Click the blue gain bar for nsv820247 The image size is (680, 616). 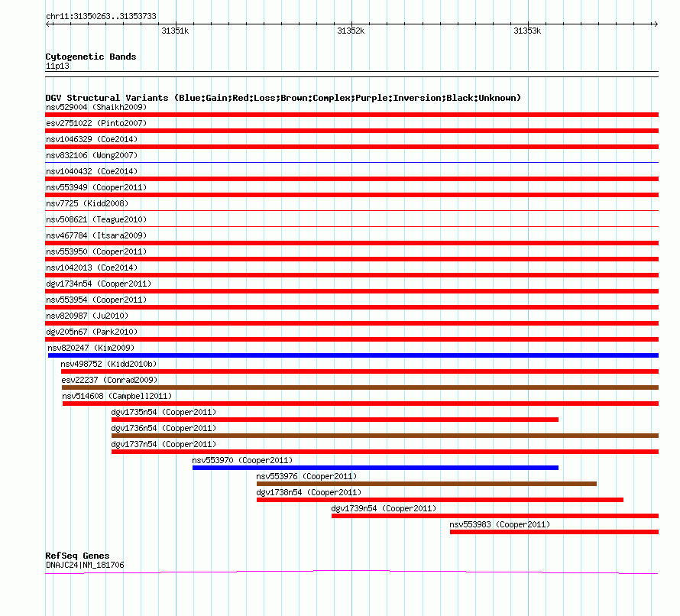tap(353, 355)
